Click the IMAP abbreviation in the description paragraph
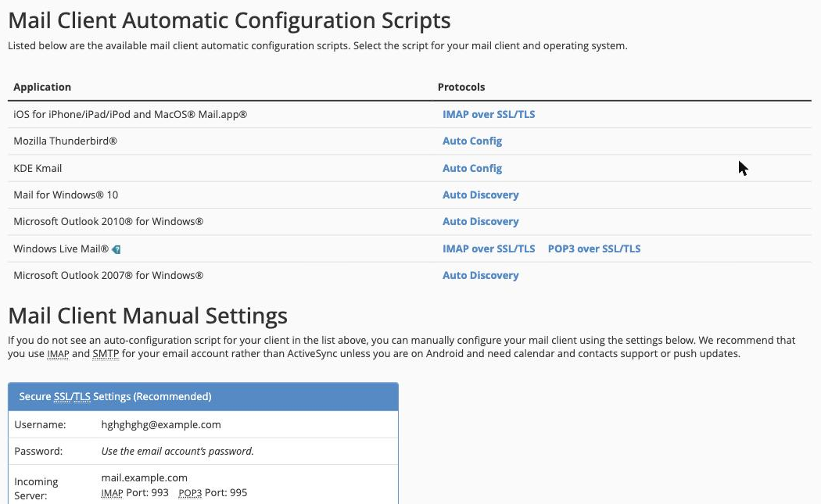The width and height of the screenshot is (821, 504). [58, 354]
